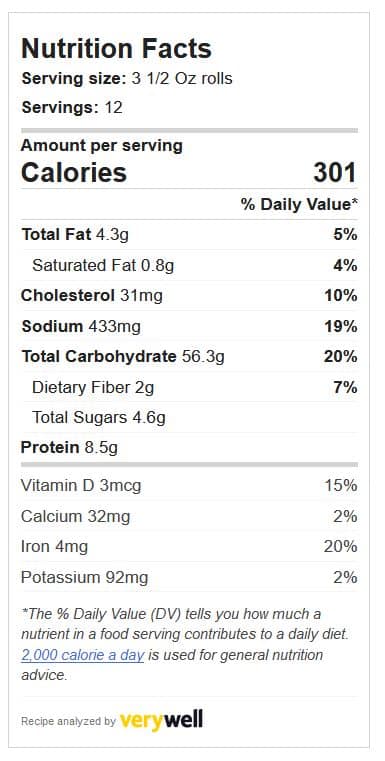Click the Calories 301 value
This screenshot has height=761, width=385.
pos(335,173)
